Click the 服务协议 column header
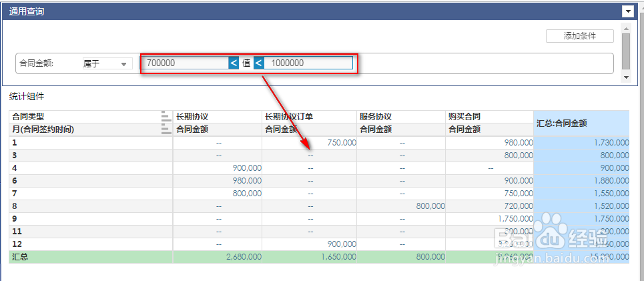 click(401, 117)
